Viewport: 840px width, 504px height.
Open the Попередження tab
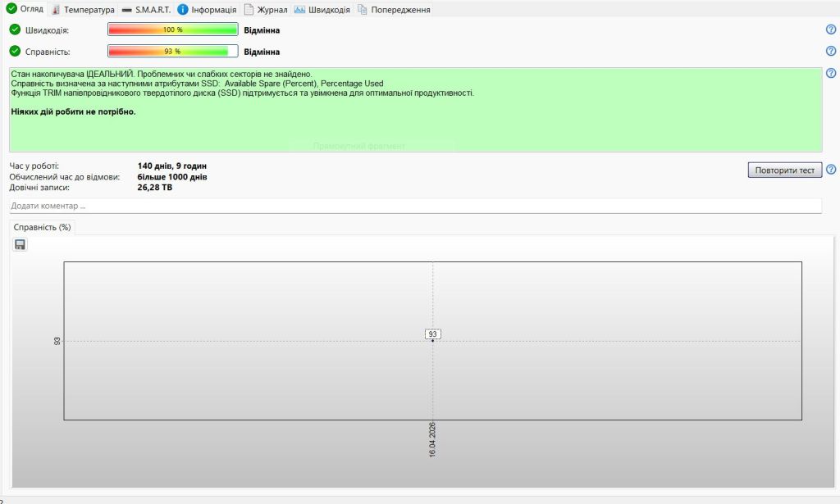point(394,10)
